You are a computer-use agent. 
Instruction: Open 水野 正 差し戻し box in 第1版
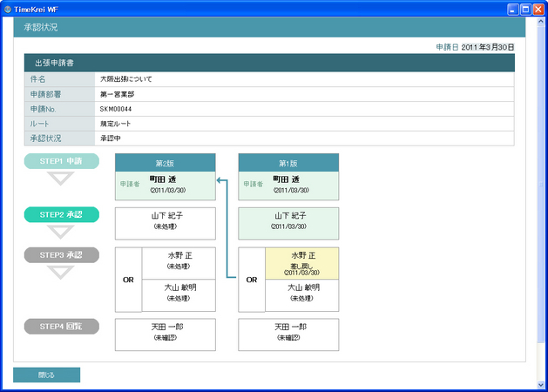[x=301, y=263]
